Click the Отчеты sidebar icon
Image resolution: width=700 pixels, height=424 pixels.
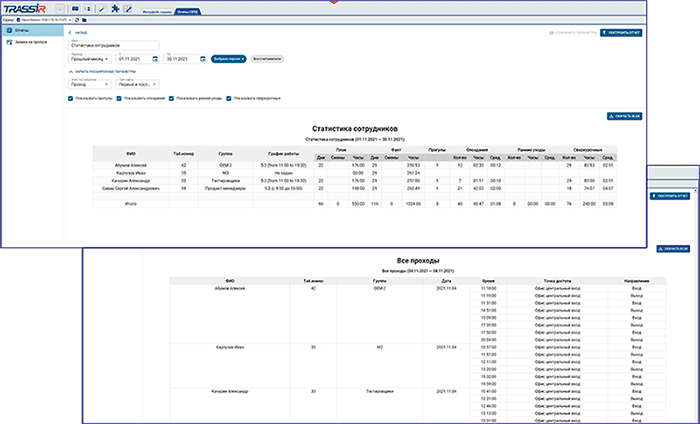(x=9, y=32)
